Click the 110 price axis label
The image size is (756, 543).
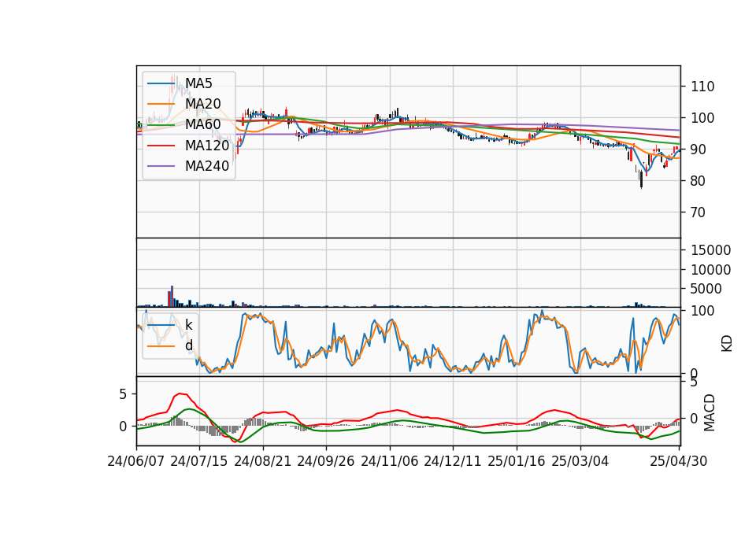click(702, 87)
